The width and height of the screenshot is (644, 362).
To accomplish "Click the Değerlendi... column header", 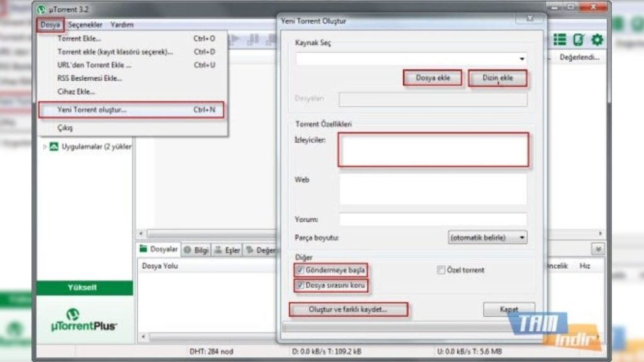I will point(579,57).
